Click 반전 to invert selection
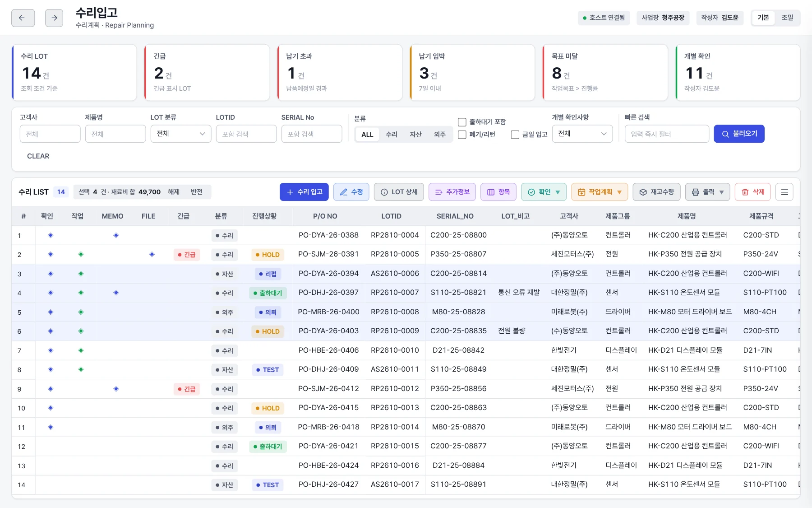Screen dimensions: 812x508 coord(197,192)
